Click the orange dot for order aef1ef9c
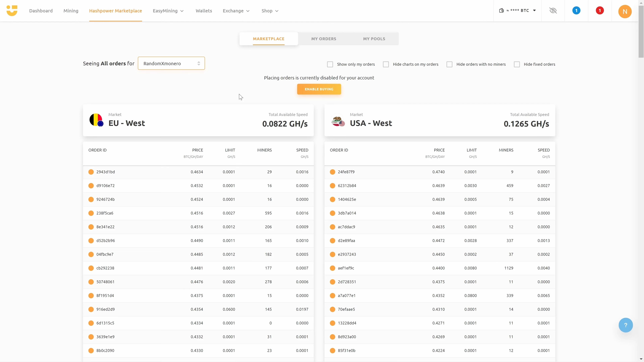Viewport: 644px width, 362px height. pos(333,268)
